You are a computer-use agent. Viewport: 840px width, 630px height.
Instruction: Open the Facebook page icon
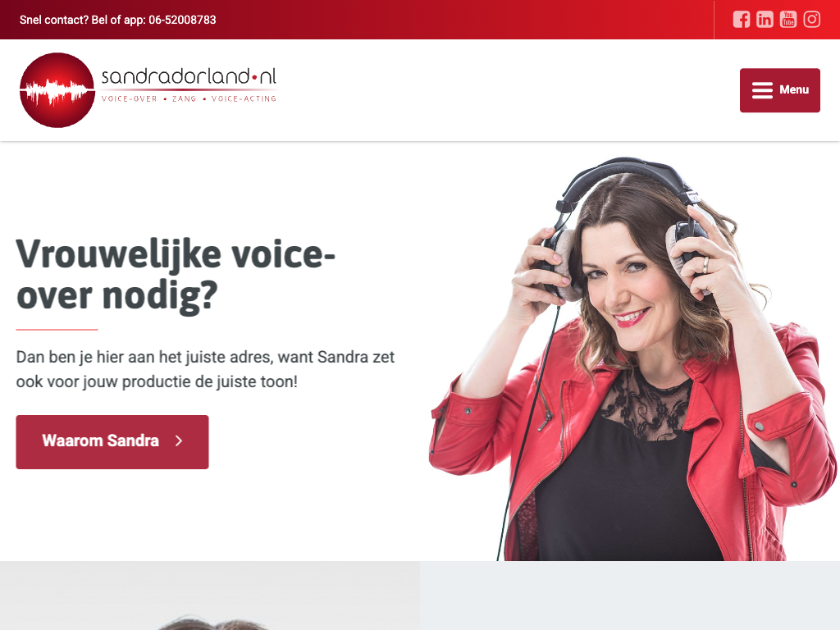tap(742, 20)
